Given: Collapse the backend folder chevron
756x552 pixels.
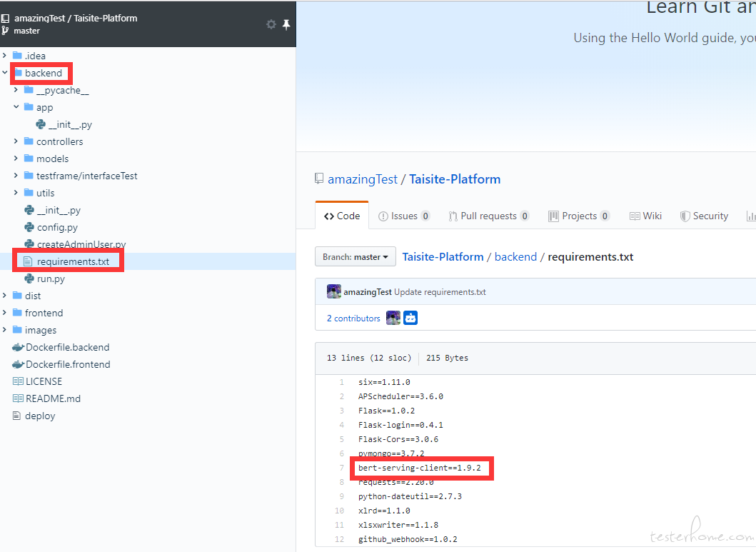Looking at the screenshot, I should tap(5, 73).
